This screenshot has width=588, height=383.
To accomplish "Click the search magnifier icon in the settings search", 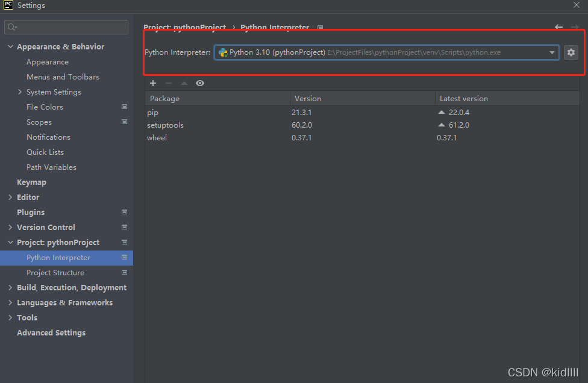I will coord(12,27).
